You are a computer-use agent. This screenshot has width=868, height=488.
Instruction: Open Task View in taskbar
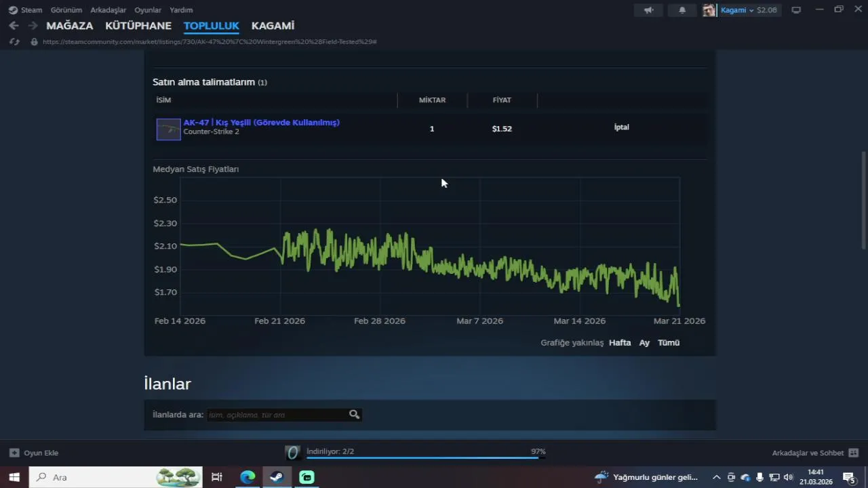click(x=217, y=477)
